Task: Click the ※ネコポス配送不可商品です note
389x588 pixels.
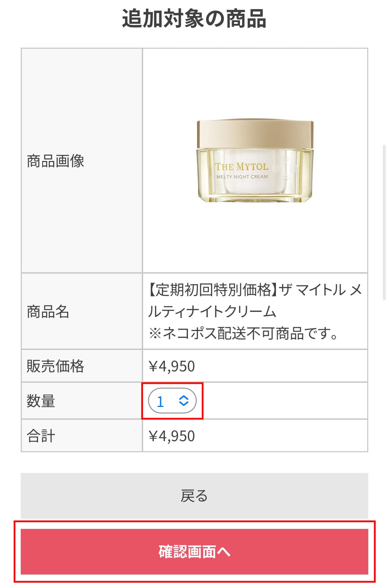Action: click(243, 333)
